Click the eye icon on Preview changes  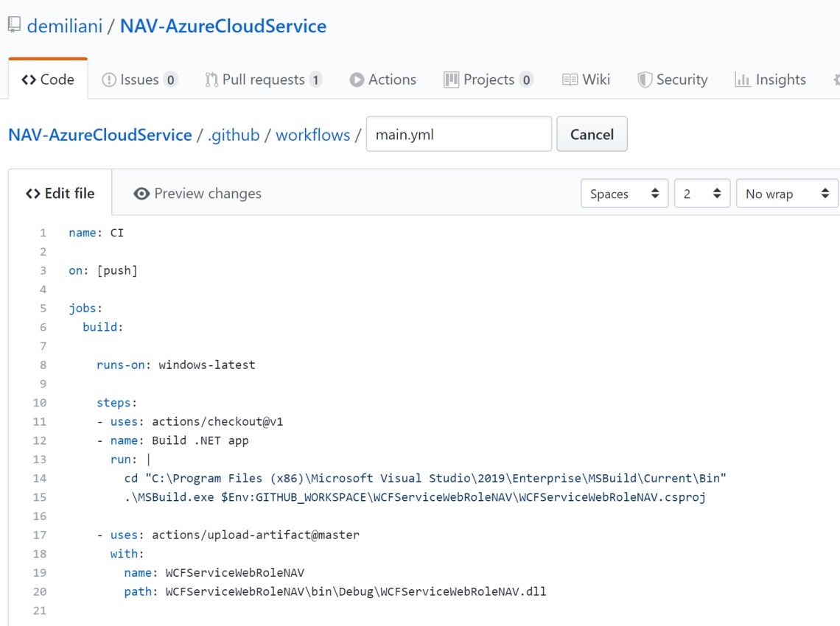click(140, 193)
